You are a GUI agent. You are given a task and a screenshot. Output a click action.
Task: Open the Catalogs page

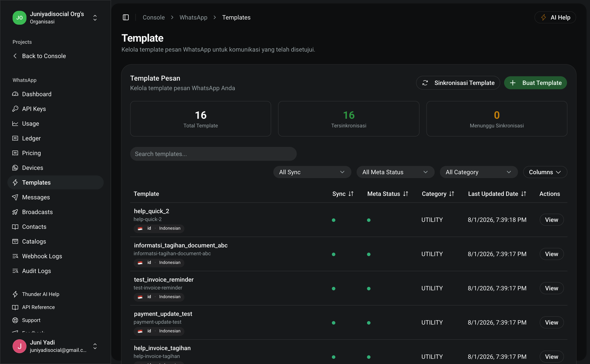[x=56, y=241]
